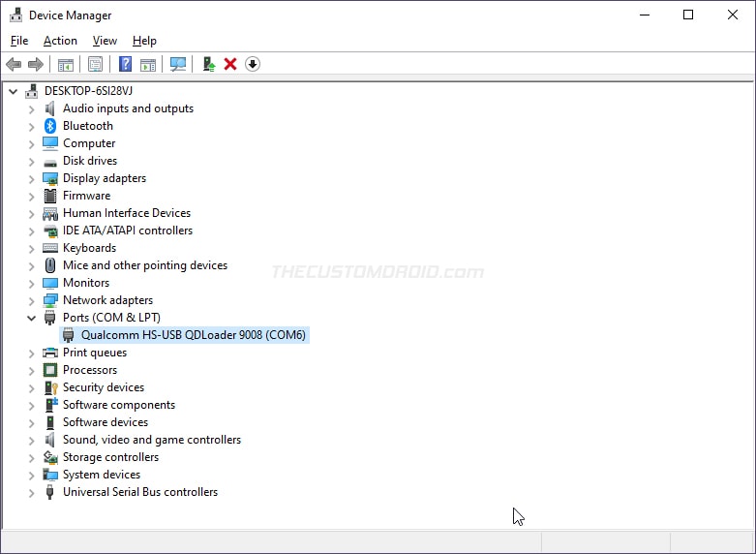756x554 pixels.
Task: Open the View menu
Action: [105, 41]
